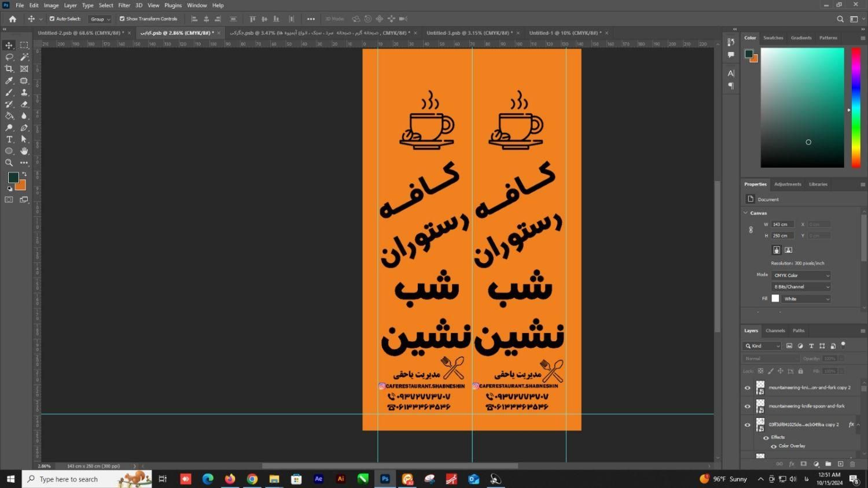Create a new layer with plus icon
868x488 pixels.
click(841, 464)
